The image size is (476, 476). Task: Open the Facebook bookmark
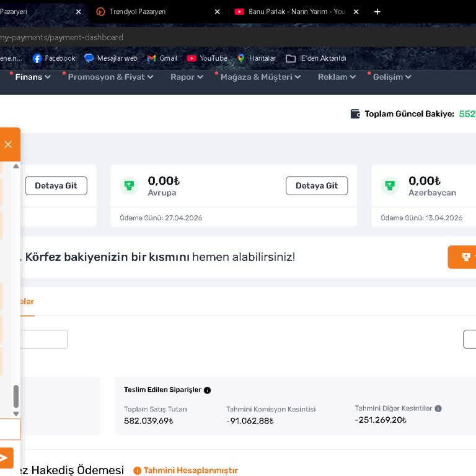(x=54, y=58)
